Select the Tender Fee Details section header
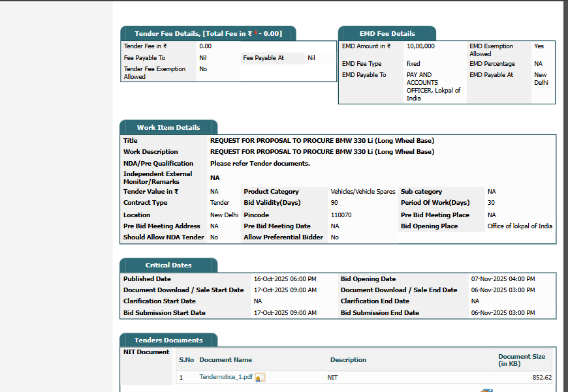 click(208, 34)
